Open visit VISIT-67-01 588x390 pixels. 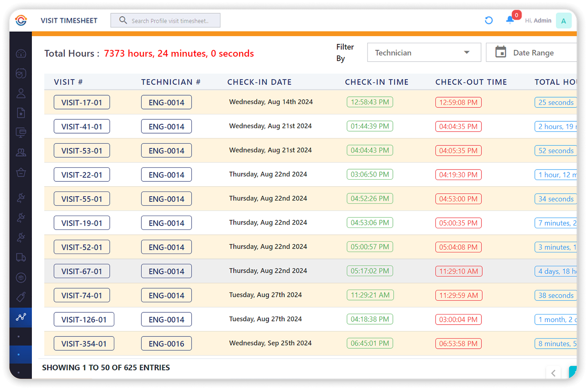click(x=82, y=271)
